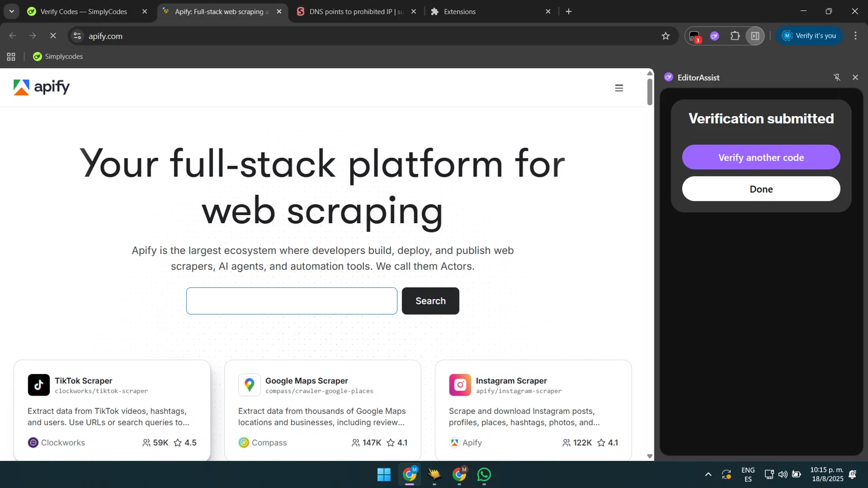Click the 147K users count on Google Maps Scraper
Image resolution: width=868 pixels, height=488 pixels.
[x=366, y=442]
